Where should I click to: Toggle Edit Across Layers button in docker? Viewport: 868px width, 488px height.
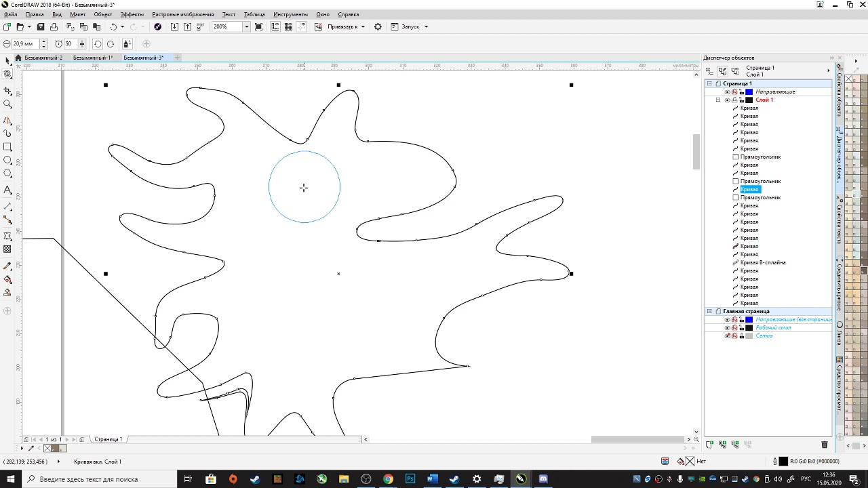point(722,70)
